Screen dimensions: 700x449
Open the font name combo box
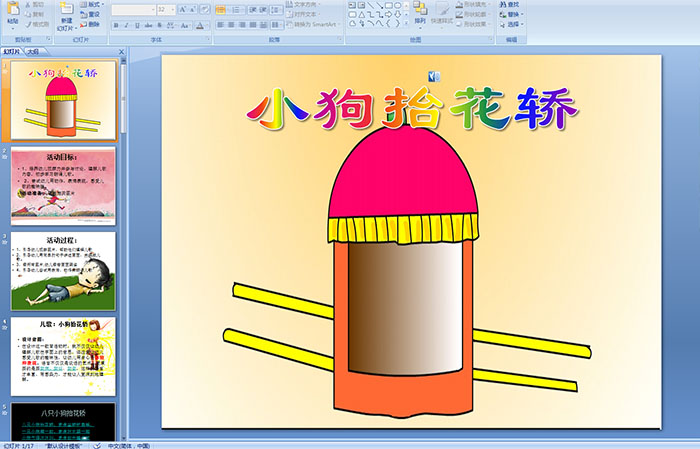tap(133, 9)
